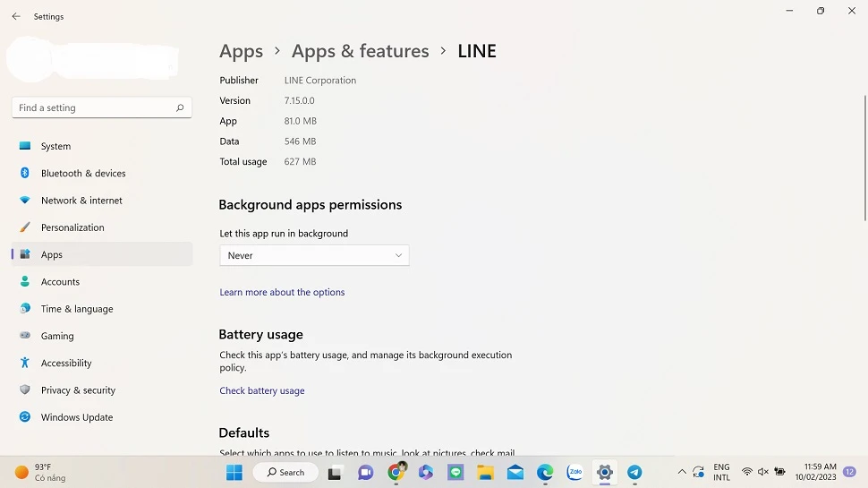Click 'Apps & features' in breadcrumb
This screenshot has width=868, height=488.
[360, 51]
